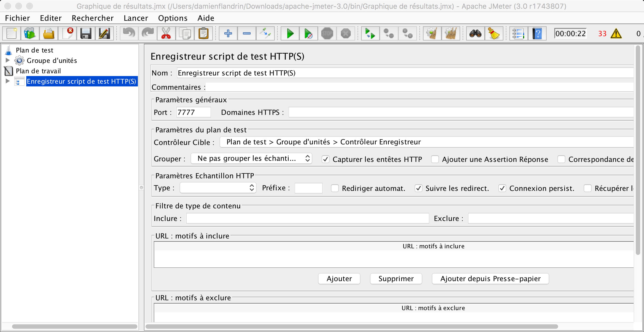Toggle the Correspondance de checkbox
644x332 pixels.
pyautogui.click(x=561, y=159)
